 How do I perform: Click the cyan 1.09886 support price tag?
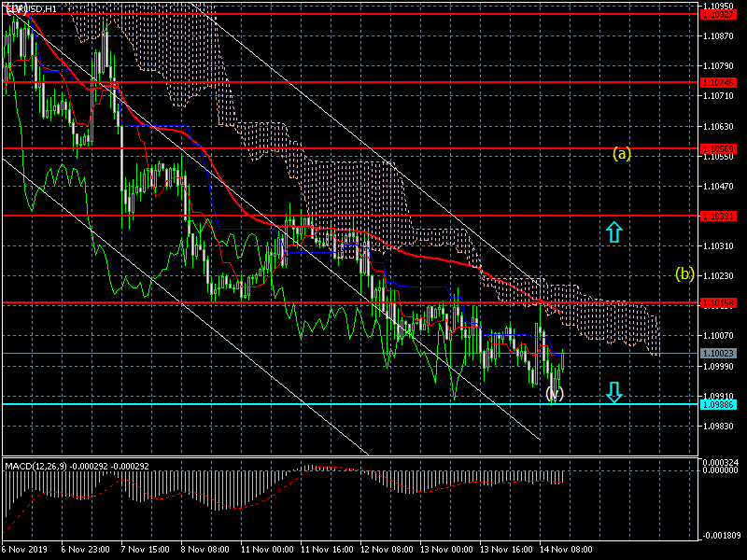(x=718, y=404)
